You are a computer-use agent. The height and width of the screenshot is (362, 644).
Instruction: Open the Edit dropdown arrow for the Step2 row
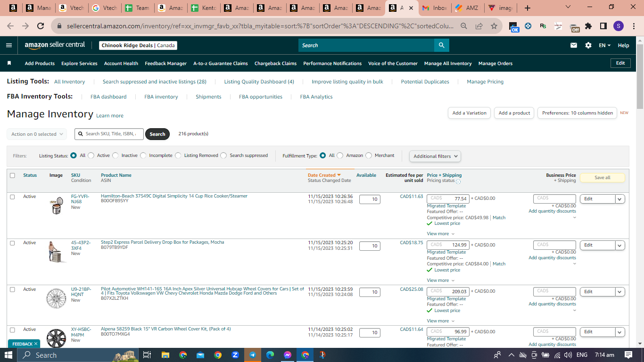coord(620,245)
